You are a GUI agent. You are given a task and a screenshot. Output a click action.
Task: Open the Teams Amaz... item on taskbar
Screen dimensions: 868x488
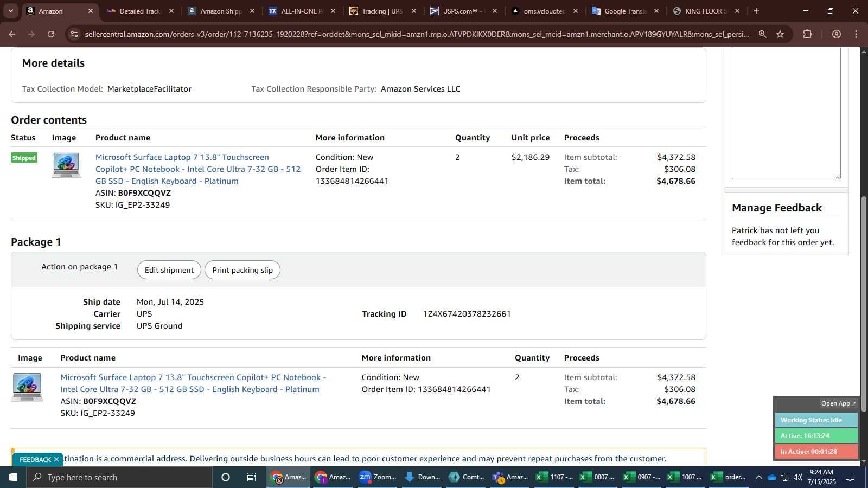[510, 477]
